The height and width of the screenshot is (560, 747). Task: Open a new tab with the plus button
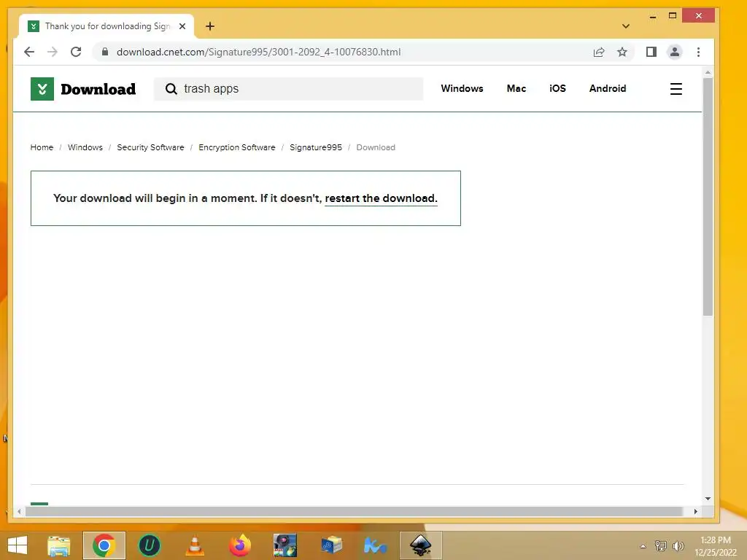210,26
